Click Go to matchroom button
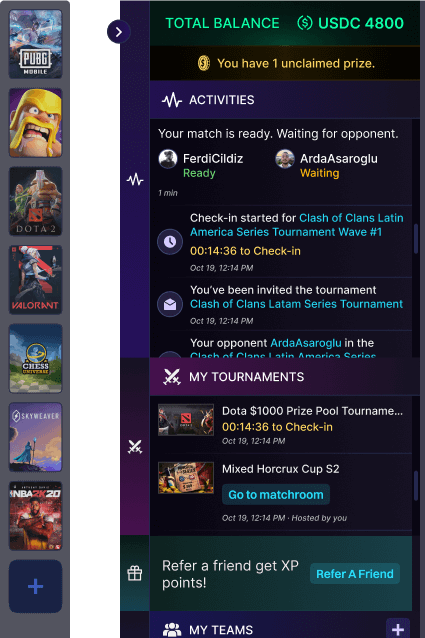This screenshot has width=425, height=638. 276,494
